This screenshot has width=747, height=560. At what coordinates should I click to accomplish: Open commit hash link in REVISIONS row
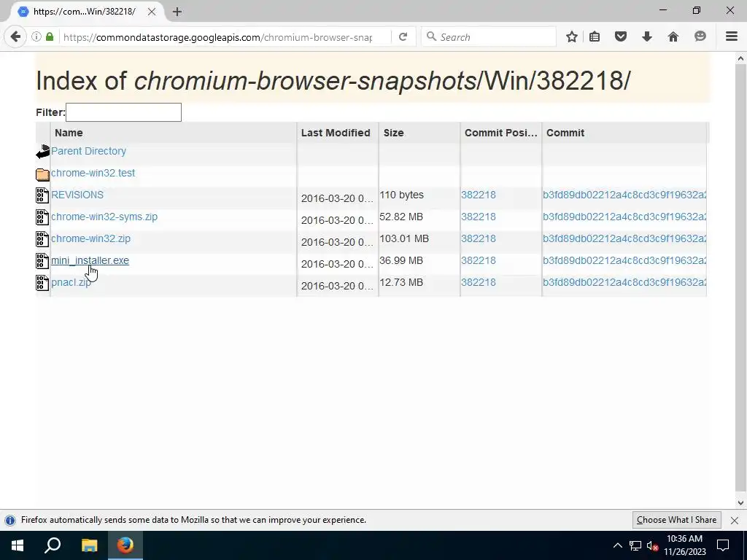pyautogui.click(x=624, y=195)
